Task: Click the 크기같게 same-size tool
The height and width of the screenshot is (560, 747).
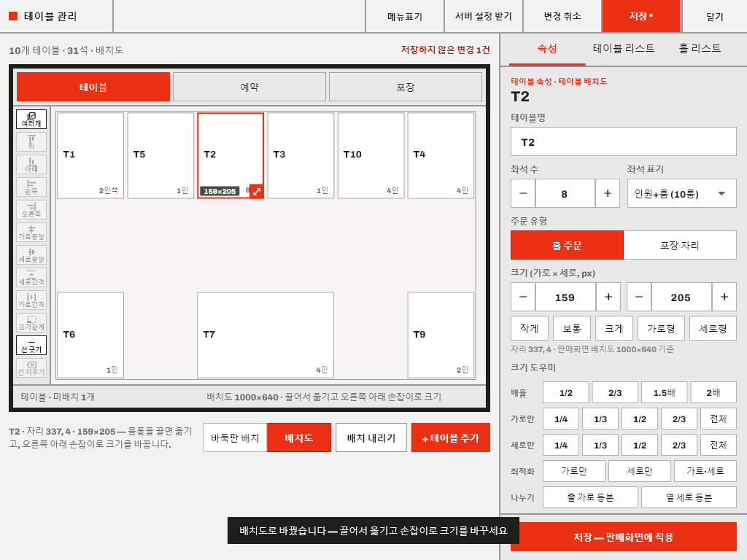Action: point(31,323)
